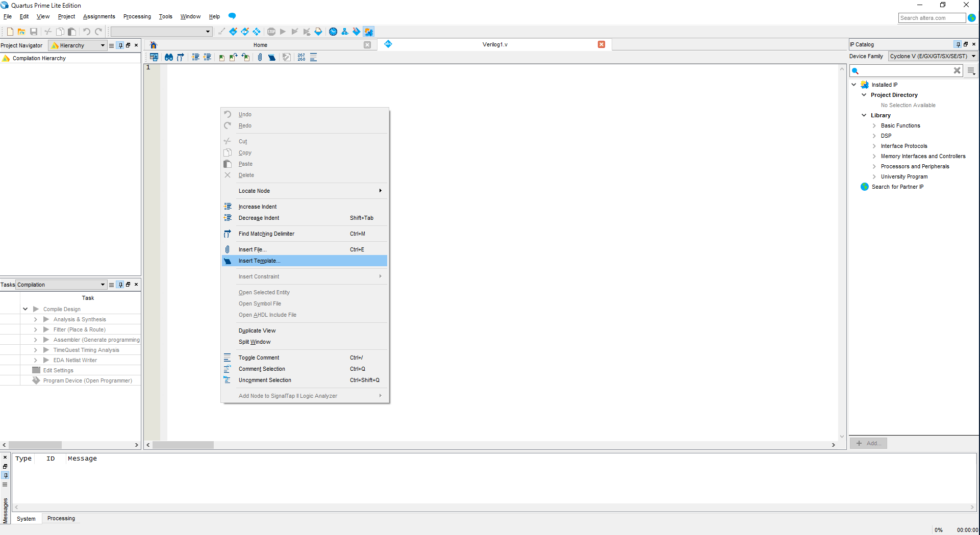Click the feedback speech bubble icon

232,16
